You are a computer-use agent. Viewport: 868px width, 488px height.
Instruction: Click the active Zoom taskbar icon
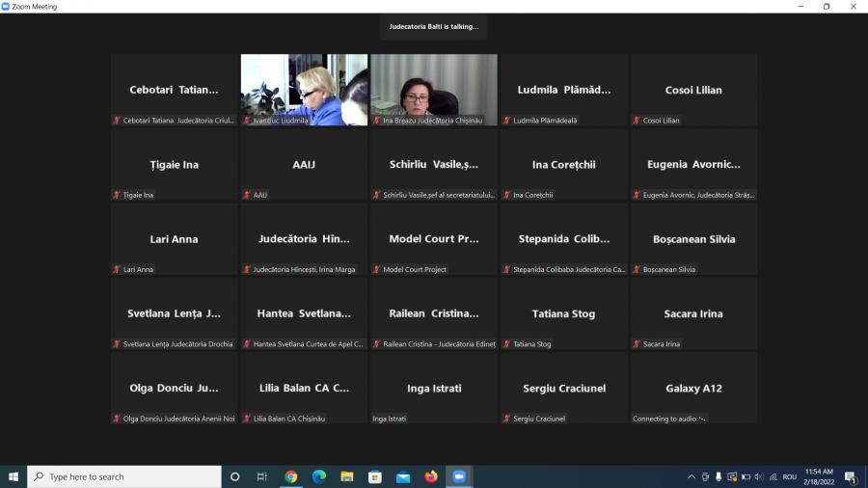tap(459, 476)
